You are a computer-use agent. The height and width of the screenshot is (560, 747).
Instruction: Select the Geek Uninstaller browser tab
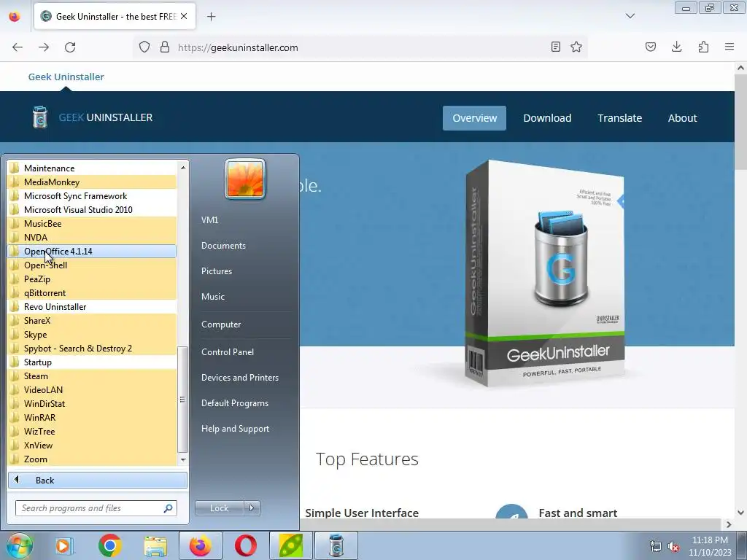(x=115, y=17)
